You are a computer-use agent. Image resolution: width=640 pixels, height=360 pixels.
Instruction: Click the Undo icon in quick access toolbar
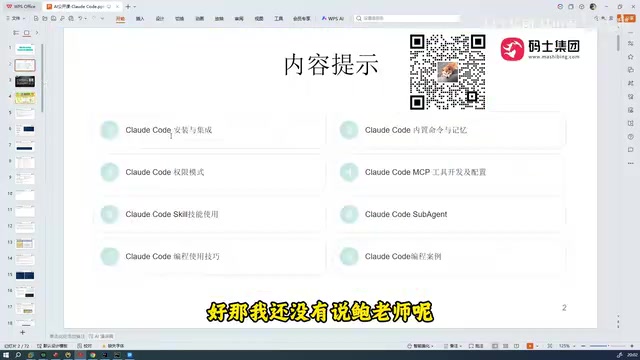tap(80, 18)
